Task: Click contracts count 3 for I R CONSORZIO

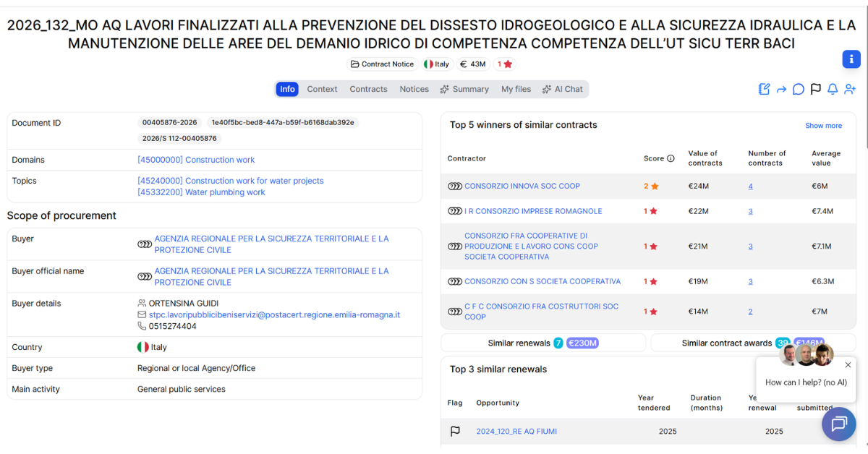Action: [750, 211]
